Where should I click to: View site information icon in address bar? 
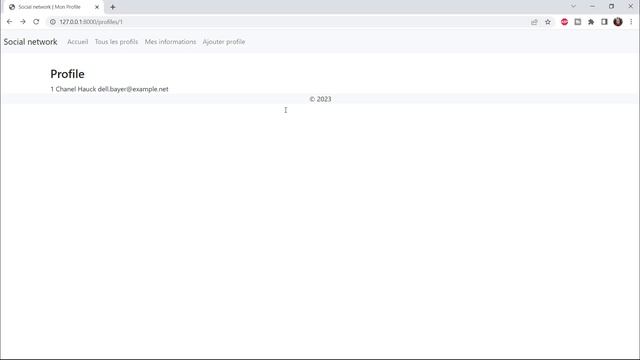(x=53, y=22)
